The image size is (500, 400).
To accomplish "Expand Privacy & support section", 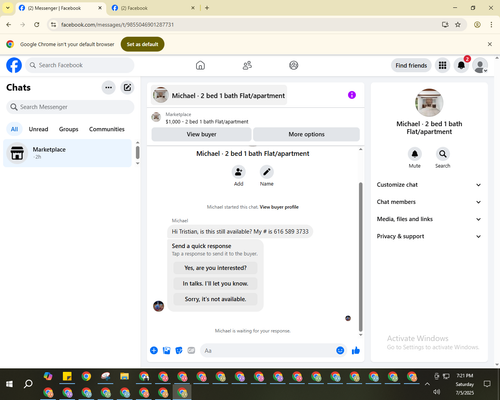I will point(429,236).
